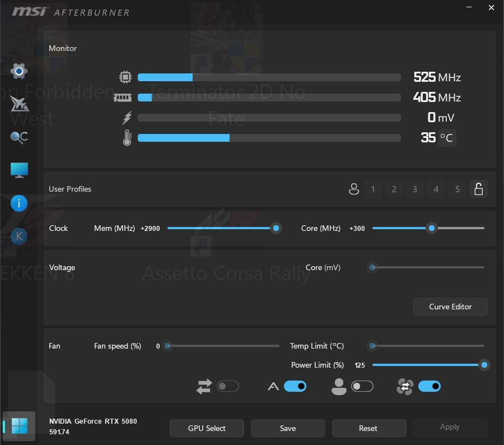Open settings with the gear icon

click(x=19, y=71)
